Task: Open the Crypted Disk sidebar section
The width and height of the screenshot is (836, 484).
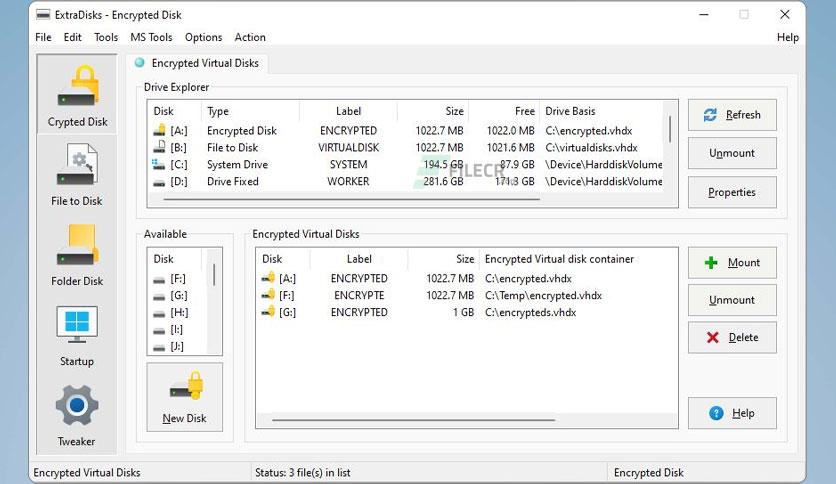Action: [x=77, y=94]
